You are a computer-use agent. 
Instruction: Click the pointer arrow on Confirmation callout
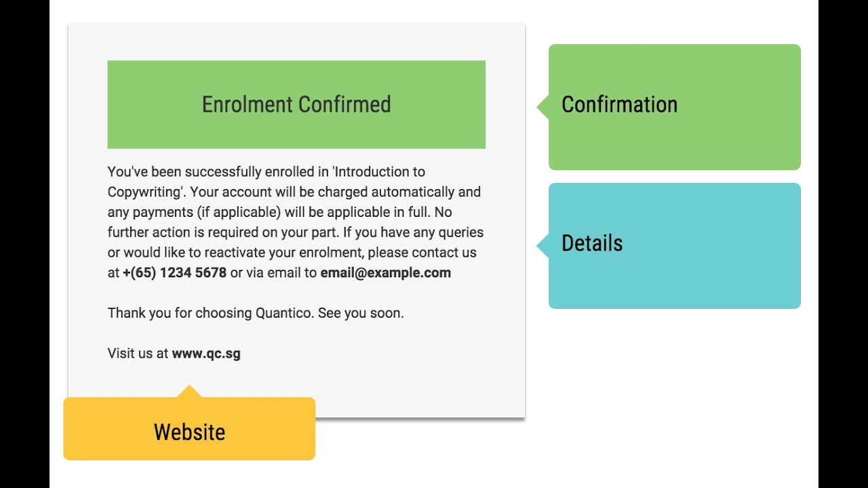[x=542, y=107]
